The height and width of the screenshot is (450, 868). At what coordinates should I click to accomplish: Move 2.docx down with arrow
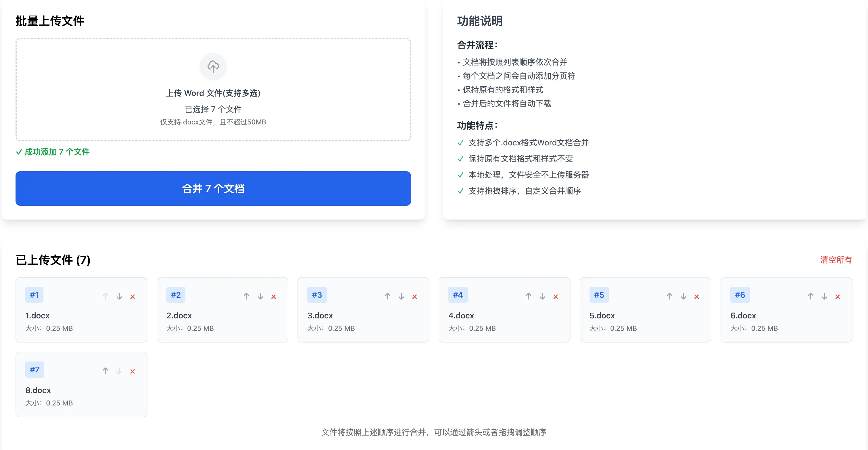click(x=260, y=296)
